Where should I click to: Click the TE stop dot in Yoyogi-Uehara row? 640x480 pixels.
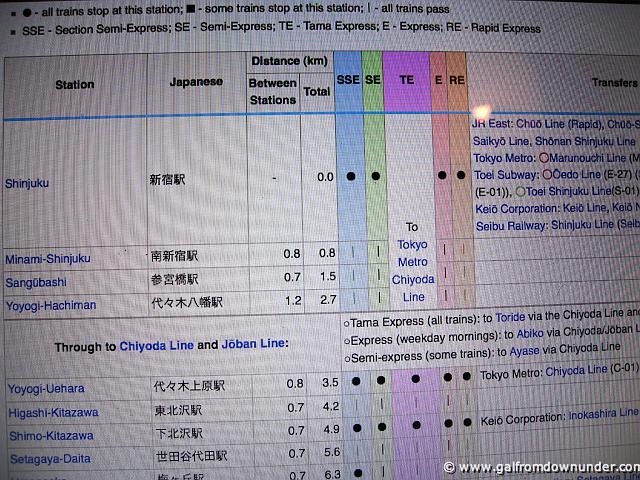point(416,379)
